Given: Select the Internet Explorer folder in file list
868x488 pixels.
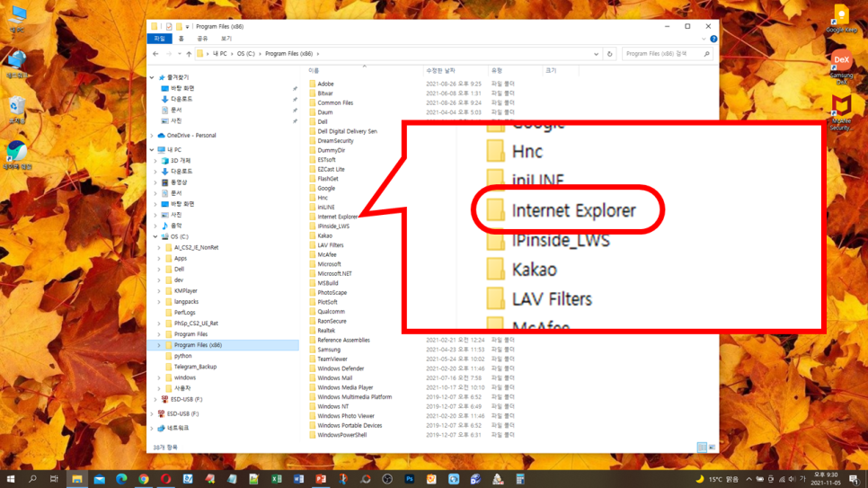Looking at the screenshot, I should coord(337,217).
